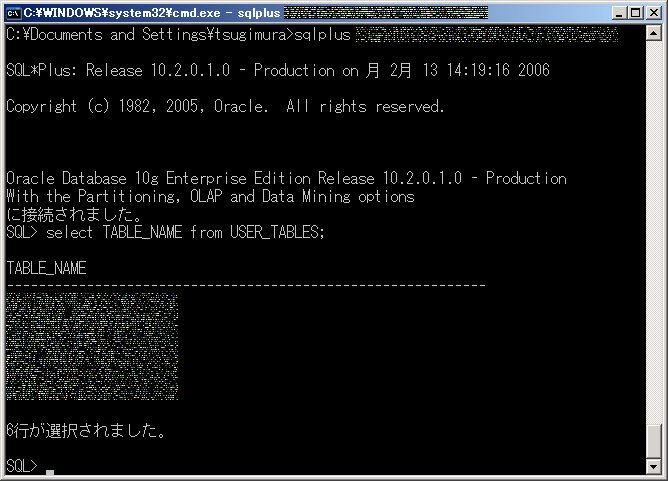The width and height of the screenshot is (668, 481).
Task: Maximize the cmd.exe window
Action: pos(636,13)
